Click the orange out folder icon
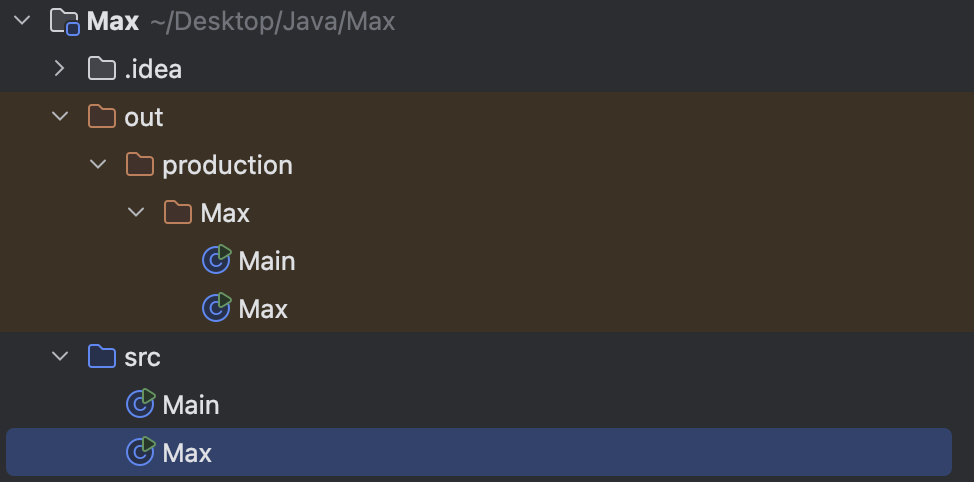 coord(102,117)
